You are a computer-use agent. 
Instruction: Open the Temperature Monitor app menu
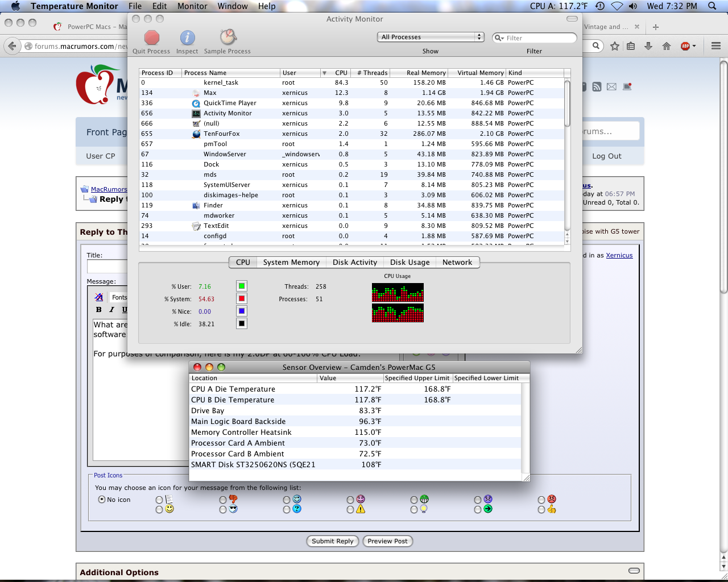(x=75, y=6)
